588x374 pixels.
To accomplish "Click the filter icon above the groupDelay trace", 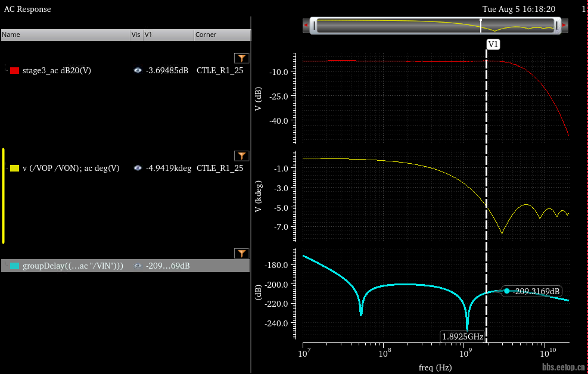I will coord(241,253).
